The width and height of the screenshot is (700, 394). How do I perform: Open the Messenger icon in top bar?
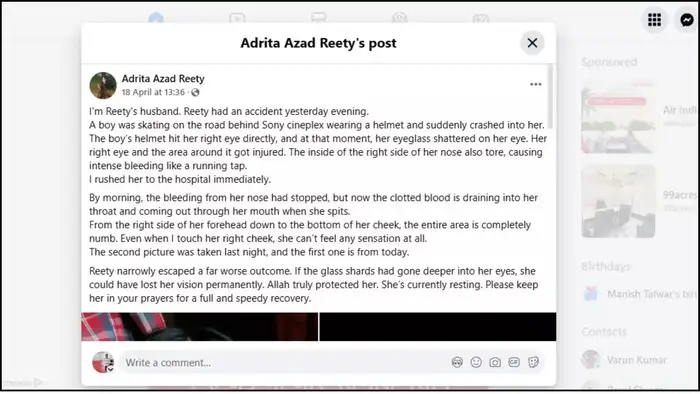click(687, 20)
